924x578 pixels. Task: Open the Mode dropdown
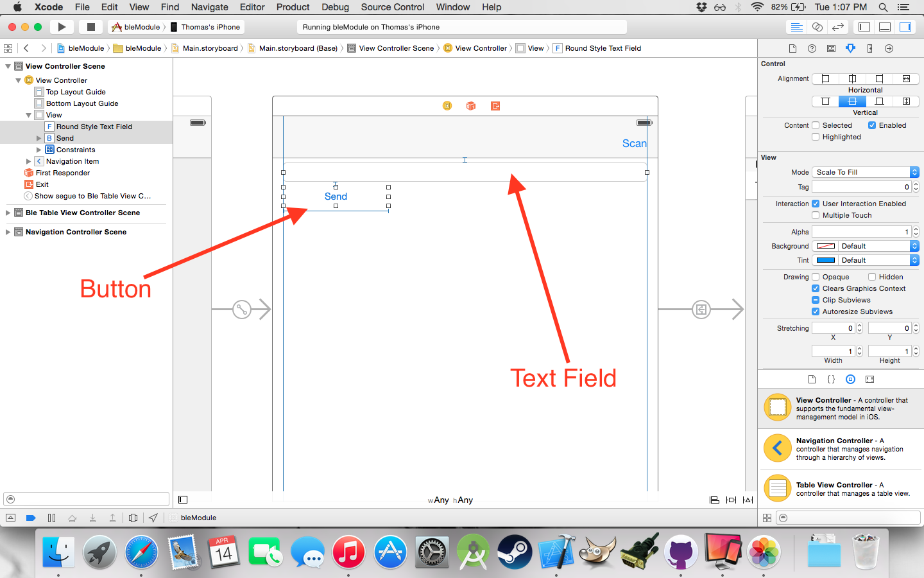tap(866, 172)
